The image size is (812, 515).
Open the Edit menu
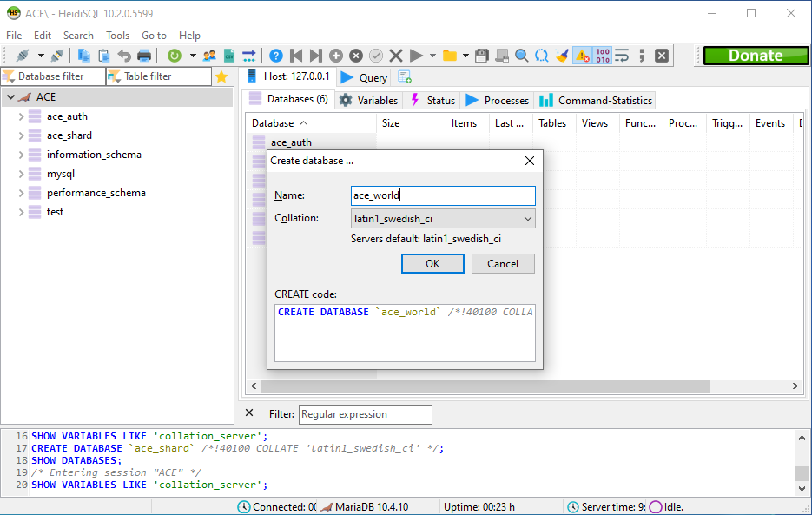click(43, 36)
